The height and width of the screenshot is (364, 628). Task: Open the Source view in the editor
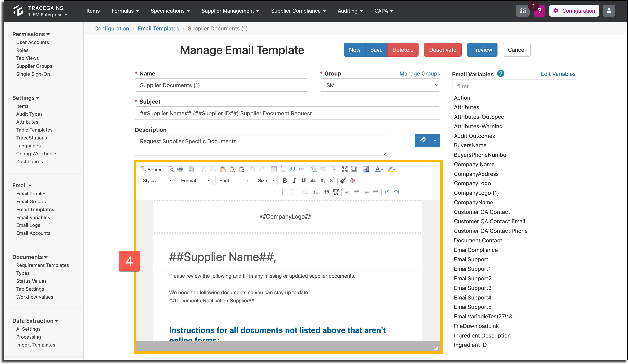(151, 169)
